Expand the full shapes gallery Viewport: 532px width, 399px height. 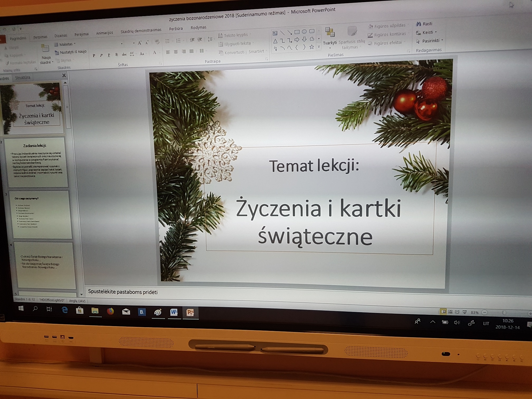pyautogui.click(x=319, y=47)
